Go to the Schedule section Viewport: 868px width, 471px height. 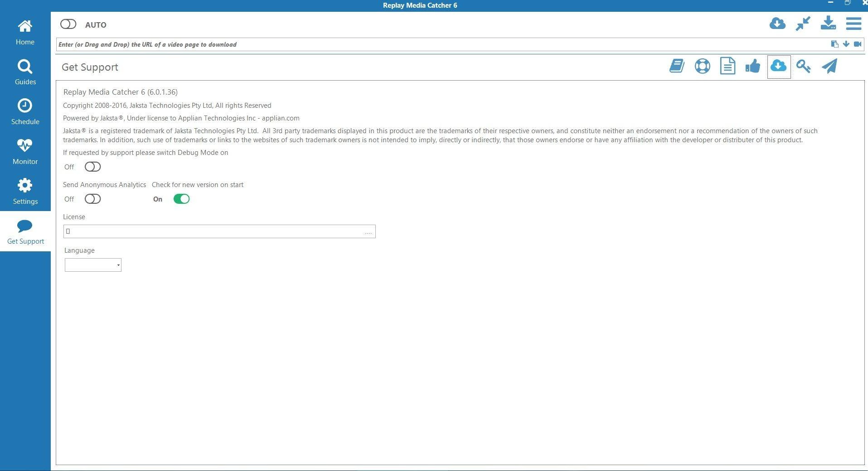click(25, 112)
